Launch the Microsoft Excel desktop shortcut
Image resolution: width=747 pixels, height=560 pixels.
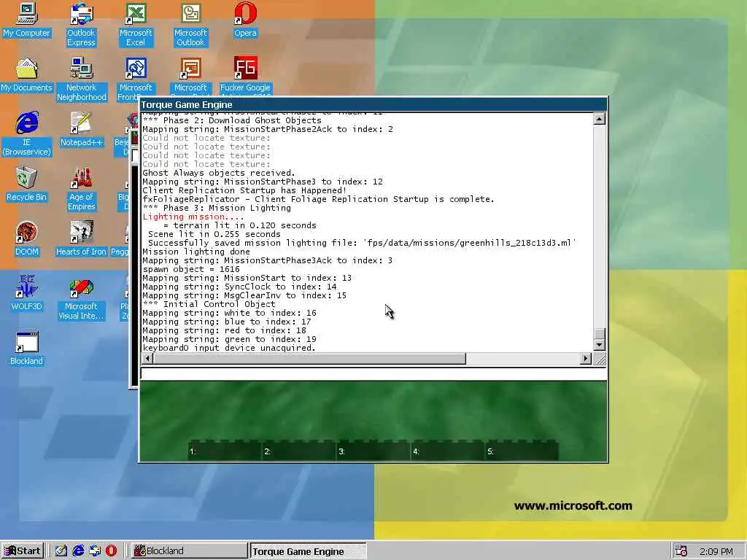[136, 24]
